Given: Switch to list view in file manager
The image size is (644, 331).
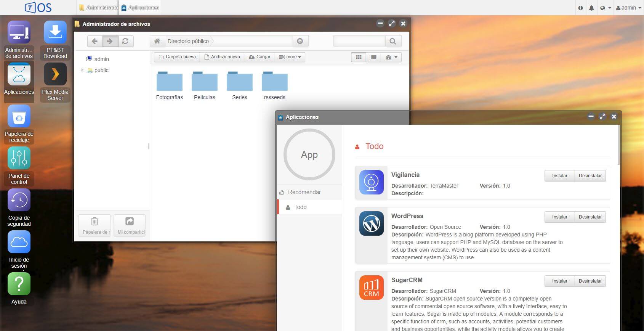Looking at the screenshot, I should point(373,57).
